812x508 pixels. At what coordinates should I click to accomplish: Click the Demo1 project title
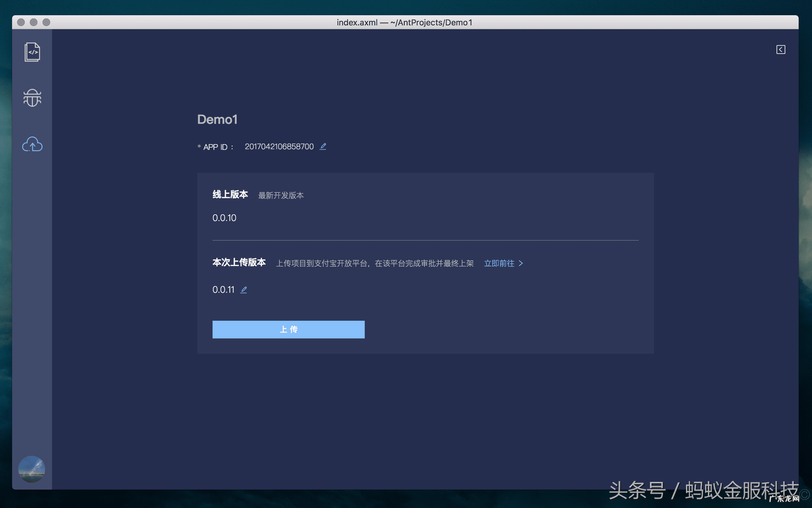point(217,119)
